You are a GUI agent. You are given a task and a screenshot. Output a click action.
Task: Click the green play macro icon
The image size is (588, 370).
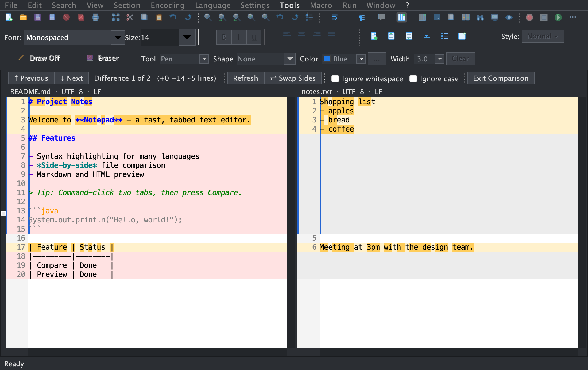coord(558,17)
